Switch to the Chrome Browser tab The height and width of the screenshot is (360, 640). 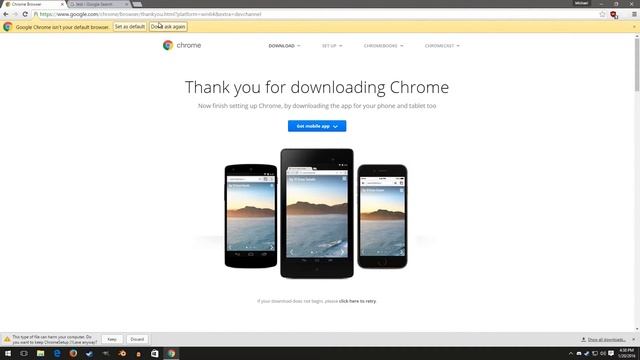[33, 4]
